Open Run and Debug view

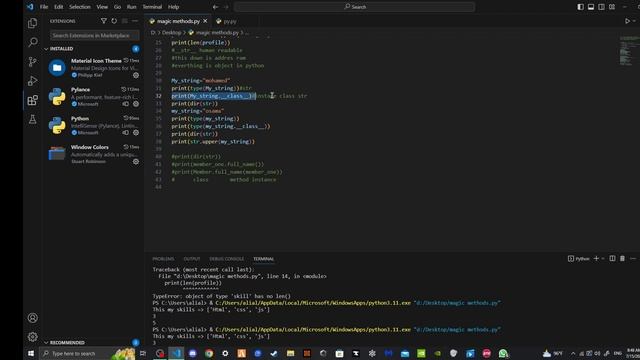point(33,81)
